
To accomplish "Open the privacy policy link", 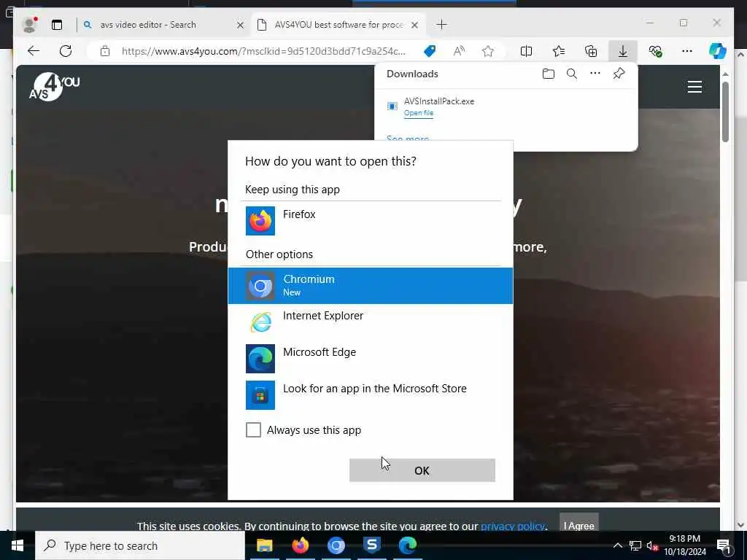I will (x=512, y=526).
